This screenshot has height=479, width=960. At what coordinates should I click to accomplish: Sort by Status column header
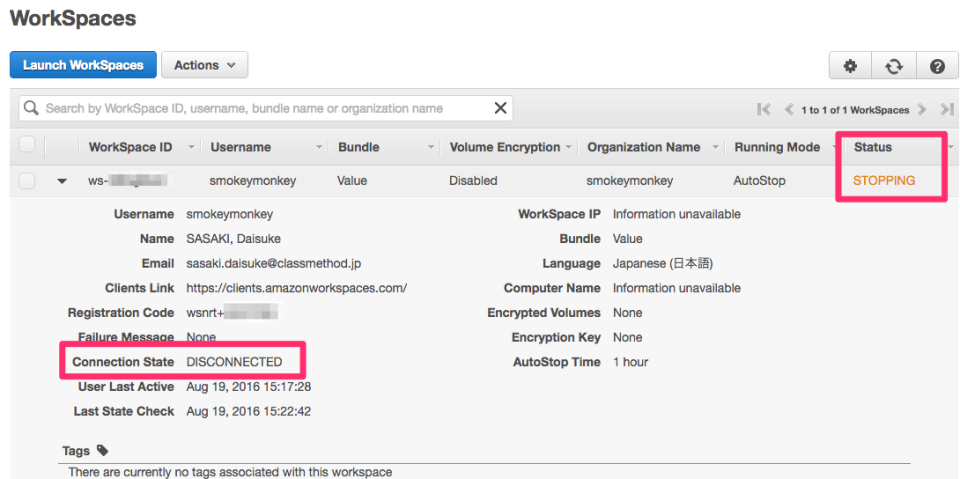coord(873,147)
